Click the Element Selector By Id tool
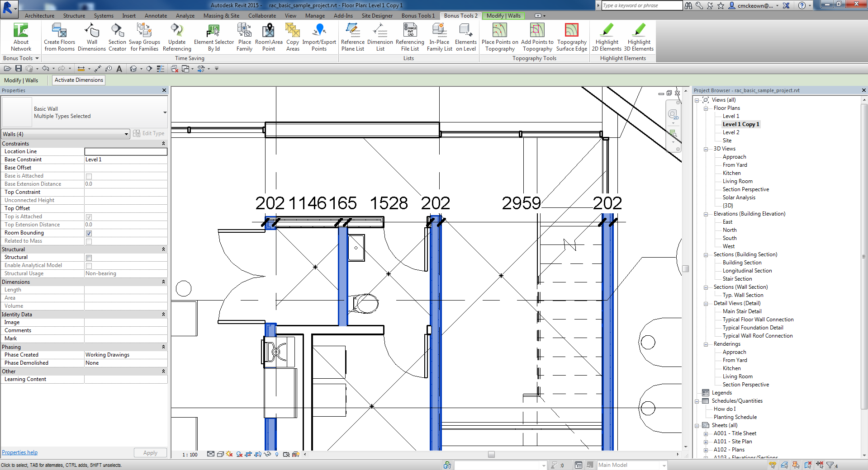Image resolution: width=868 pixels, height=470 pixels. coord(213,37)
